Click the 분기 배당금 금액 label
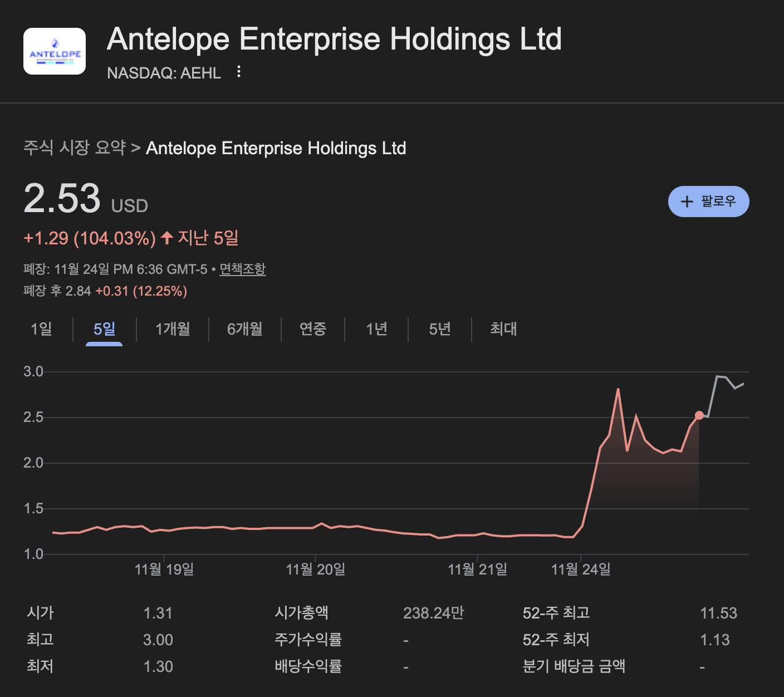This screenshot has width=784, height=697. [x=574, y=666]
